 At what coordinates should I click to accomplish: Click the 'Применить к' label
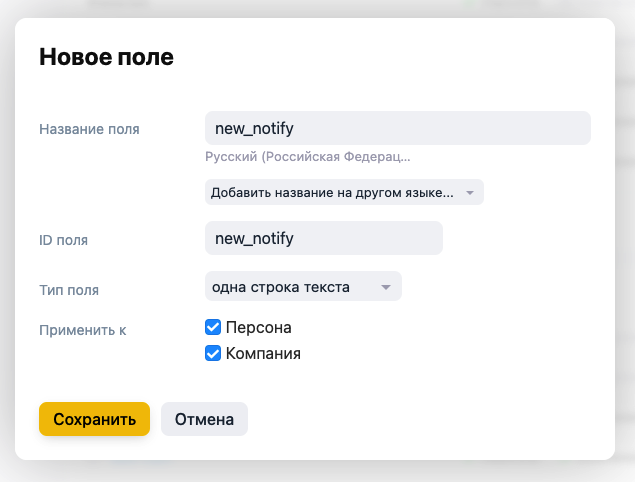coord(83,330)
